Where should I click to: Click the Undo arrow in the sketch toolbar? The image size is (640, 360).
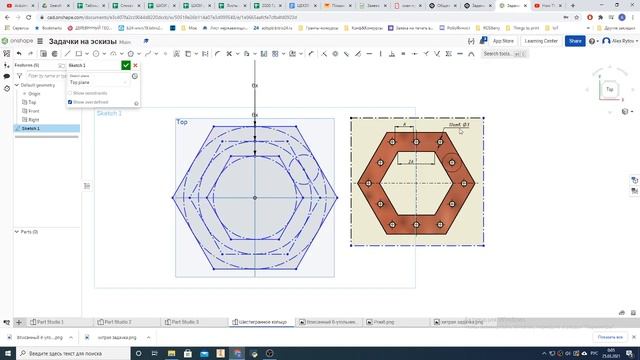(x=19, y=53)
